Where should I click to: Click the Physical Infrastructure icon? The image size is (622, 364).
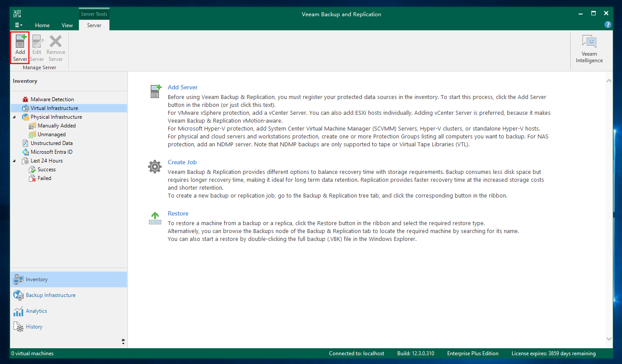click(x=25, y=117)
